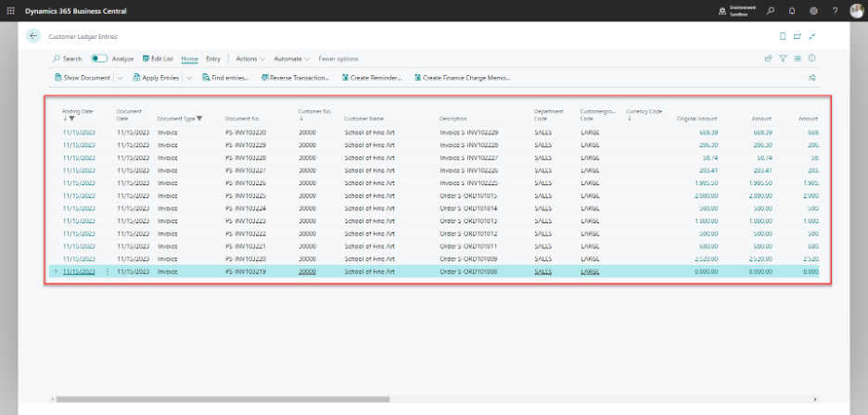
Task: Click Create Finance Charge Memo...
Action: click(x=462, y=78)
